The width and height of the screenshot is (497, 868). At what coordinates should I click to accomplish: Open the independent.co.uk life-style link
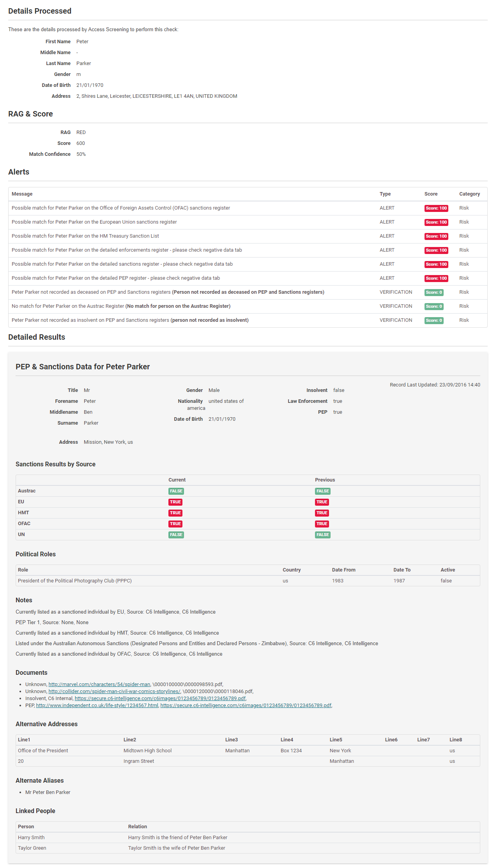pos(97,705)
